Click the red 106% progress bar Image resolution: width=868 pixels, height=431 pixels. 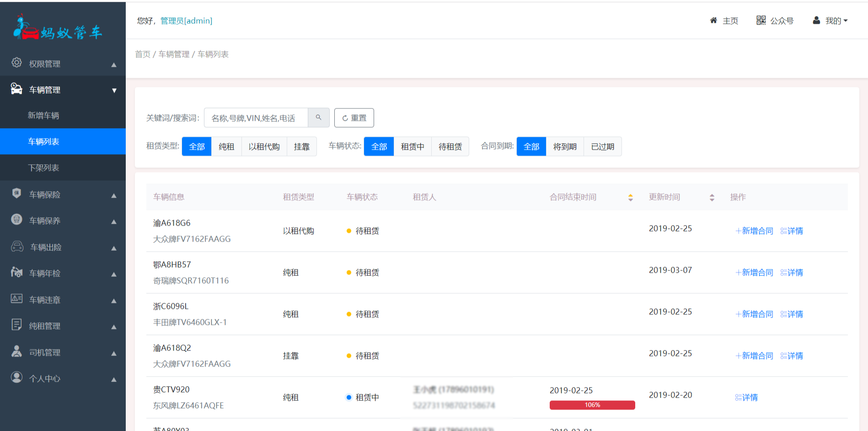click(592, 405)
